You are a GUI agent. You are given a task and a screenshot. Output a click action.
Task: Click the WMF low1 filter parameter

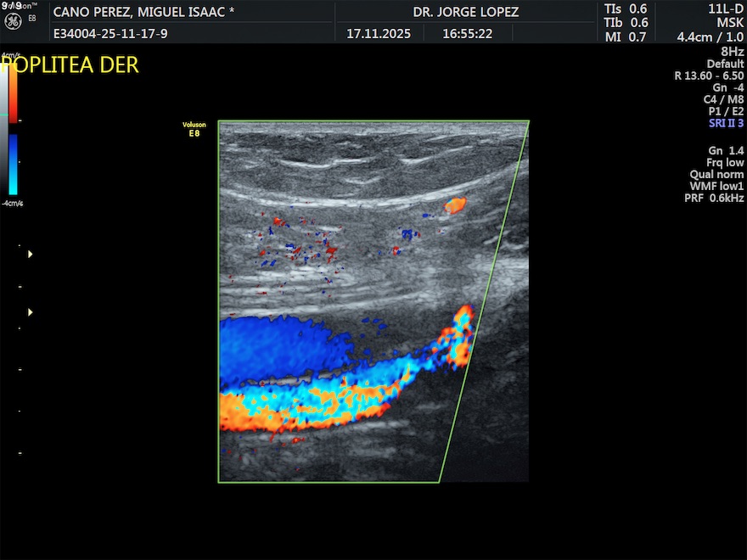point(716,186)
